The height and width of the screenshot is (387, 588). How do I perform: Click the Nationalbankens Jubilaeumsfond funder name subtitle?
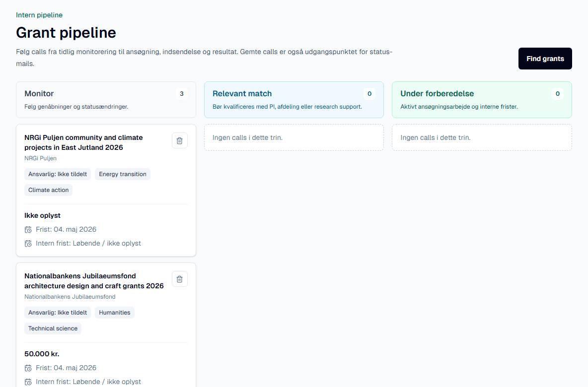70,297
